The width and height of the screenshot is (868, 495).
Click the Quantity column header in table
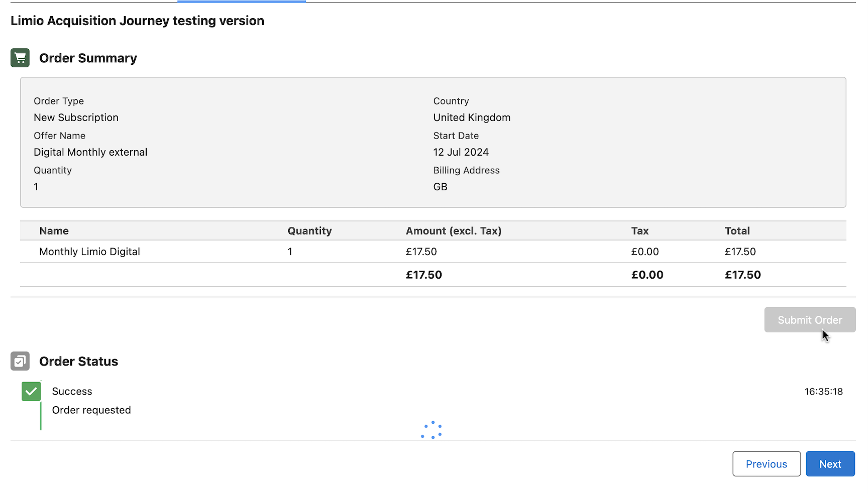click(x=309, y=231)
